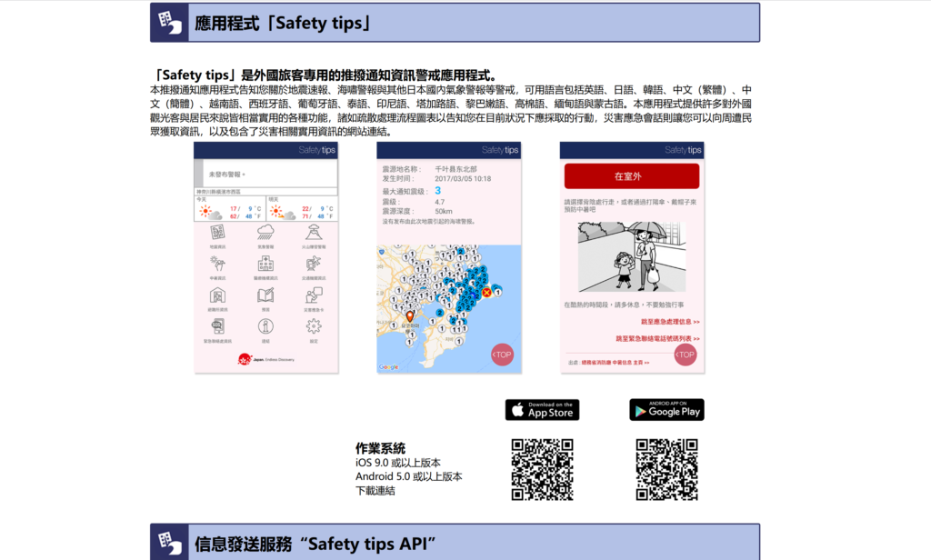
Task: Click the Download on the App Store badge
Action: 542,410
